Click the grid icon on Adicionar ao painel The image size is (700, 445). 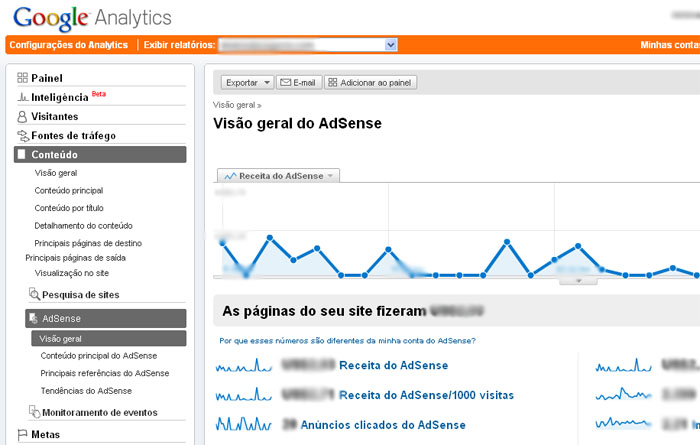pyautogui.click(x=333, y=83)
